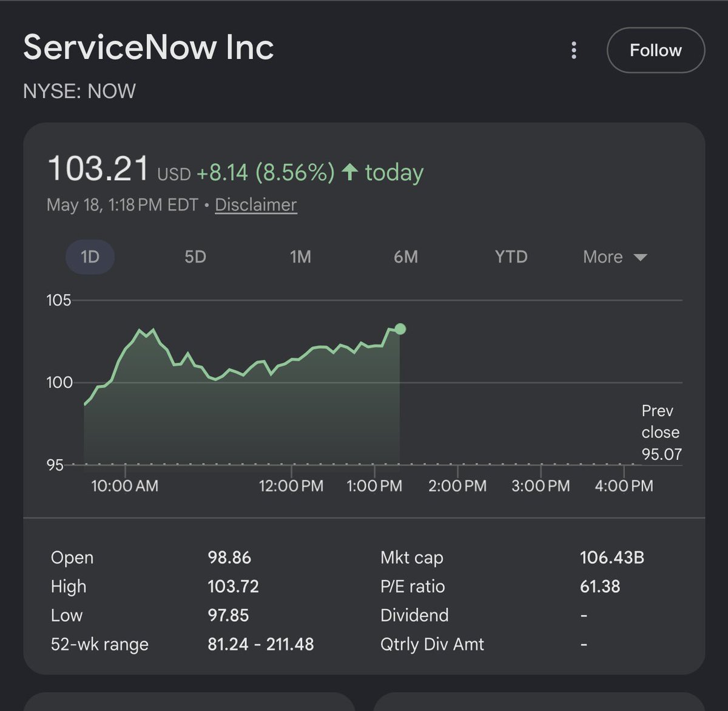This screenshot has height=711, width=728.
Task: Click the 12:00 PM axis label
Action: click(291, 486)
